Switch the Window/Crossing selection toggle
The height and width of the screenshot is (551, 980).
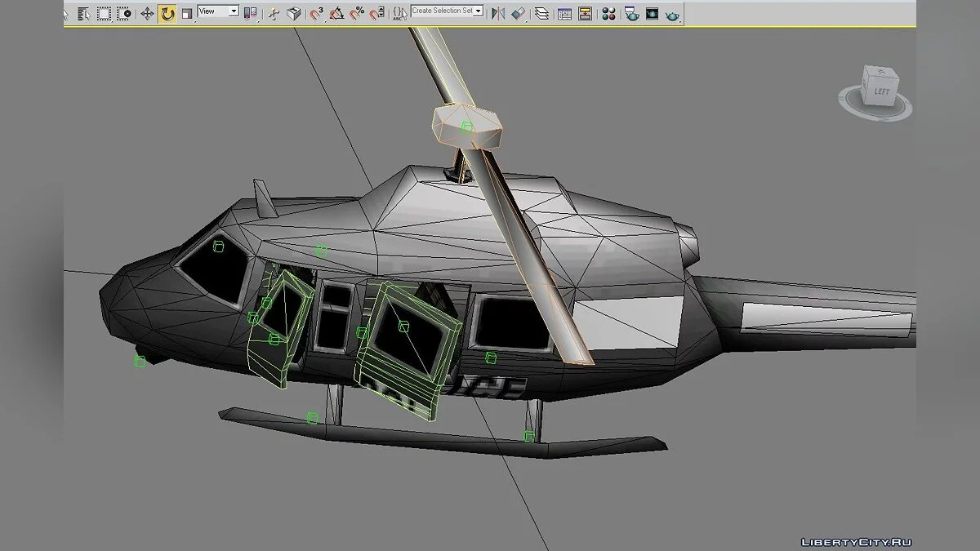coord(123,13)
